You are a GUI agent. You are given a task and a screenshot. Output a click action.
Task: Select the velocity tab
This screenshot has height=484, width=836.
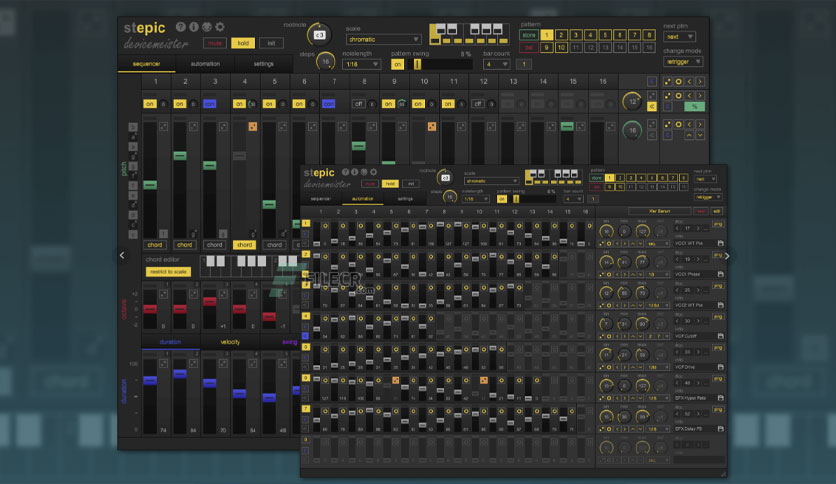pyautogui.click(x=230, y=342)
